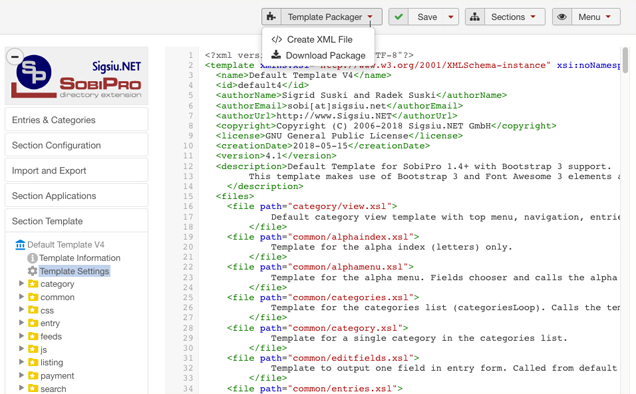Open Section Applications sidebar item

click(x=76, y=196)
